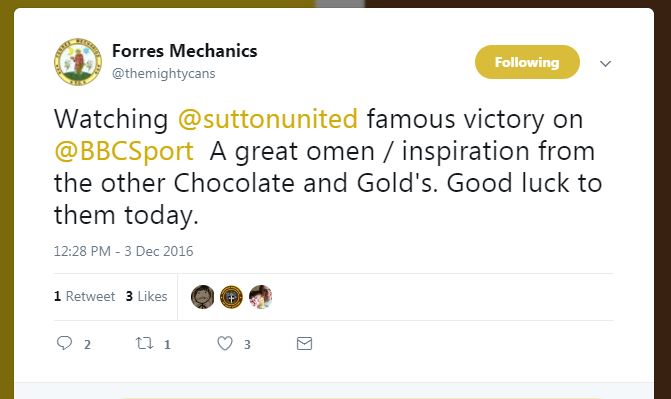Show who liked via 3 Likes
This screenshot has width=671, height=399.
(x=146, y=296)
